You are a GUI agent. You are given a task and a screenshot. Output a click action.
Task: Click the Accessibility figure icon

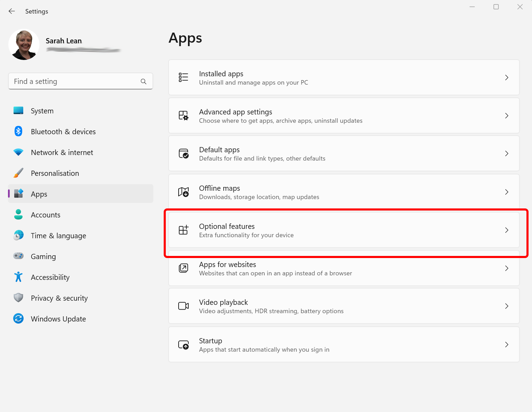18,277
